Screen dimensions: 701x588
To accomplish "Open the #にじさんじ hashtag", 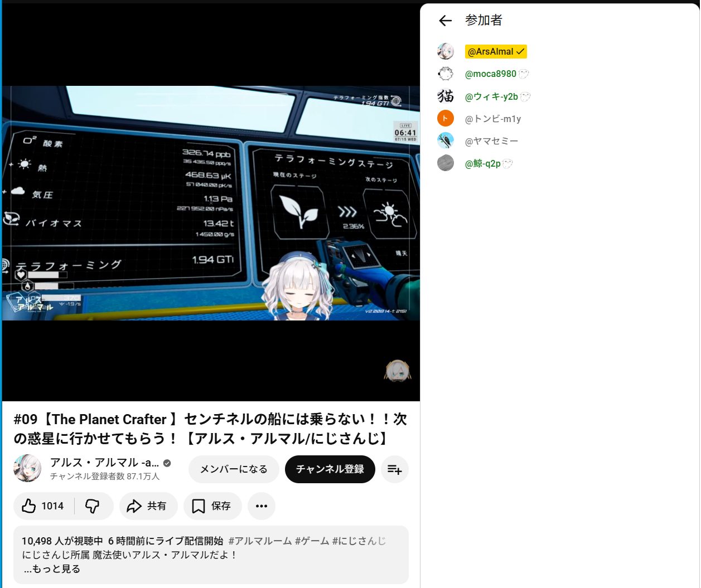I will coord(359,541).
